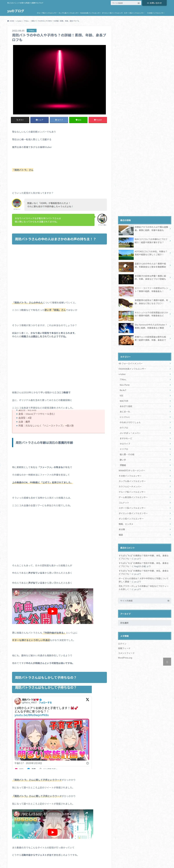Click chevron beside 来栖夏芽の前世 post
The height and width of the screenshot is (868, 174).
[170, 302]
